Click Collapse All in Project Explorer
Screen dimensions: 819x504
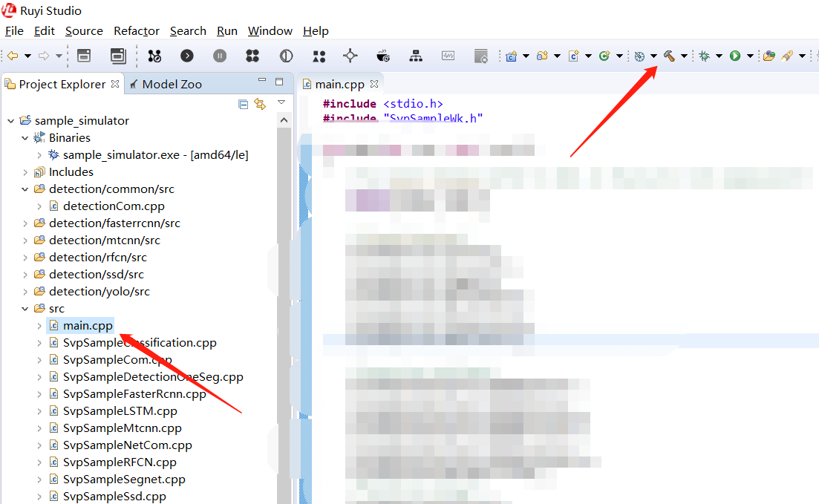[243, 104]
